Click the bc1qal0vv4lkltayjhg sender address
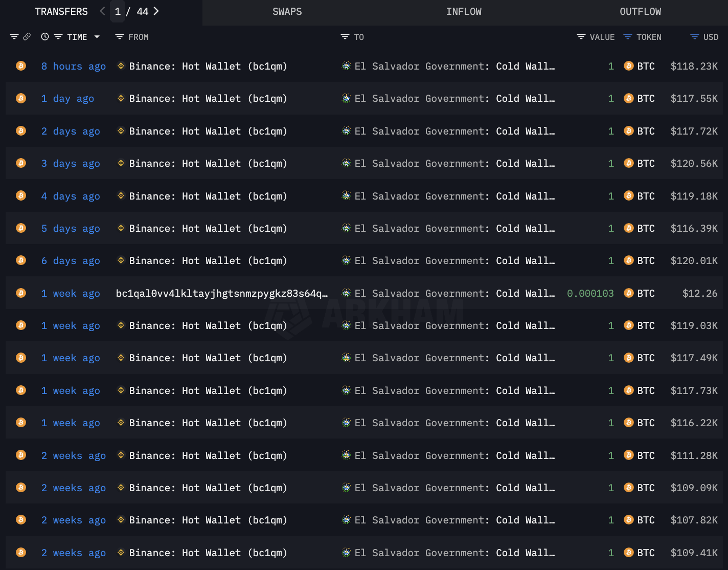This screenshot has width=728, height=570. 222,293
